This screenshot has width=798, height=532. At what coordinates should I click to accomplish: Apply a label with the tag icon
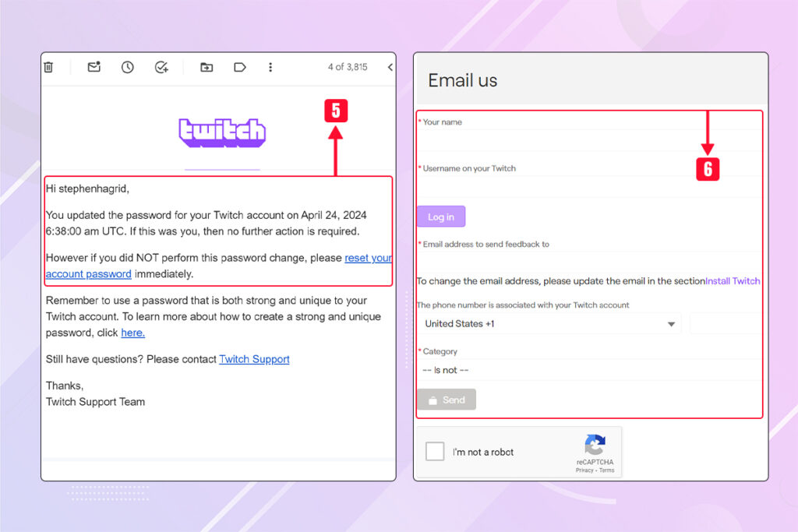tap(239, 67)
